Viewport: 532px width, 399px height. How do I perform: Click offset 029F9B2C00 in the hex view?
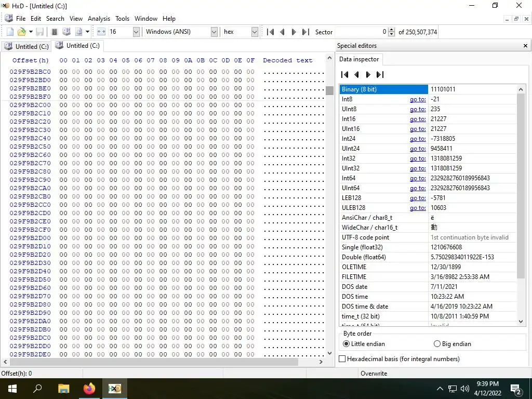(x=30, y=105)
